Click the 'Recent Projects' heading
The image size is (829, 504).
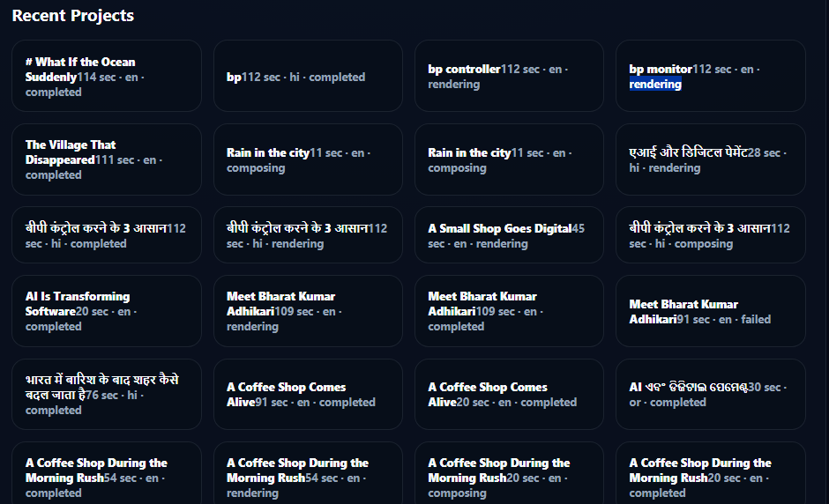[x=73, y=16]
